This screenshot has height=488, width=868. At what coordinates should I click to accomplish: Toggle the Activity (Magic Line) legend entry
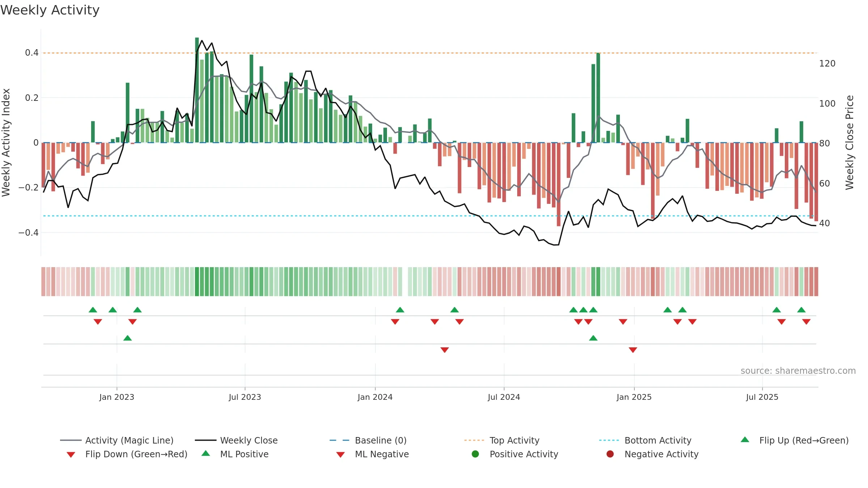pos(117,440)
